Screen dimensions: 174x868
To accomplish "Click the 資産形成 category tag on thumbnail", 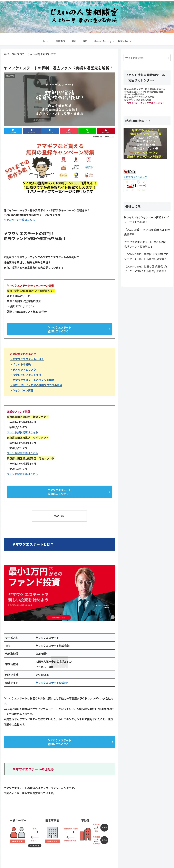I will coord(10,76).
